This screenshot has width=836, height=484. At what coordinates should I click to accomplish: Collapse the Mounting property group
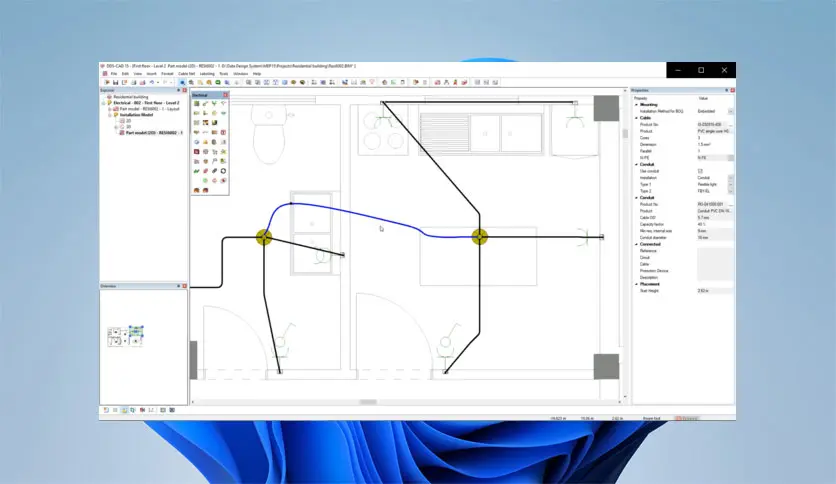(x=637, y=105)
